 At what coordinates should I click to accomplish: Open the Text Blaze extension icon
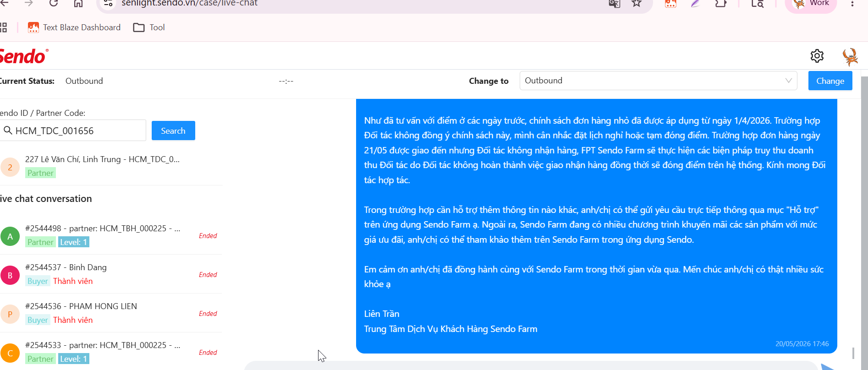670,3
